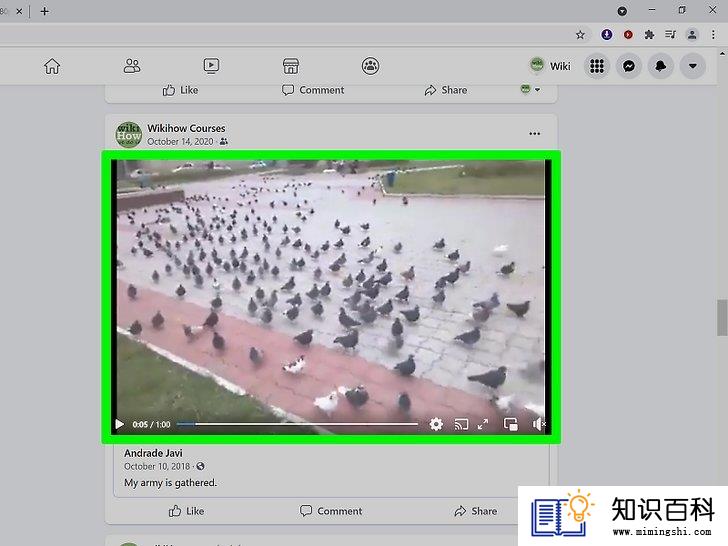Bookmark this page with the star icon
The height and width of the screenshot is (546, 728).
(580, 35)
